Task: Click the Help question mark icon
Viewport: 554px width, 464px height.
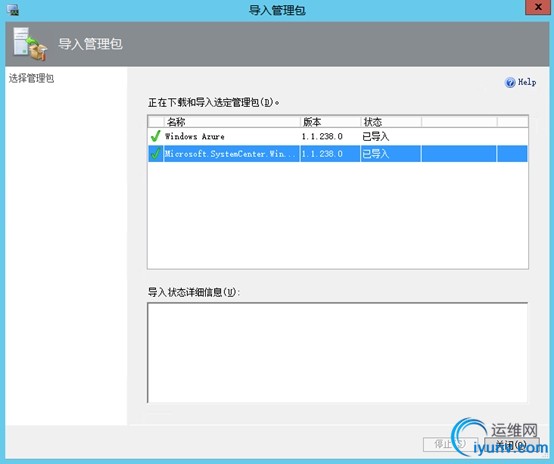Action: 510,82
